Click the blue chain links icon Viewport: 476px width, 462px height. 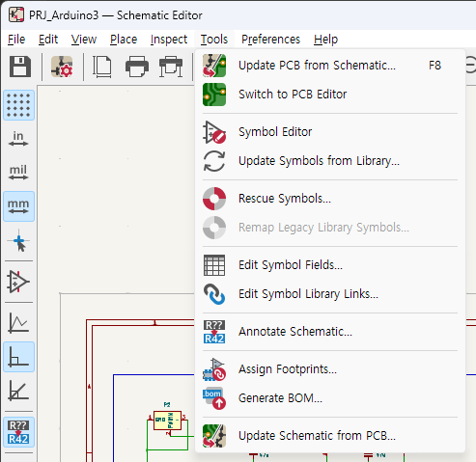[214, 294]
